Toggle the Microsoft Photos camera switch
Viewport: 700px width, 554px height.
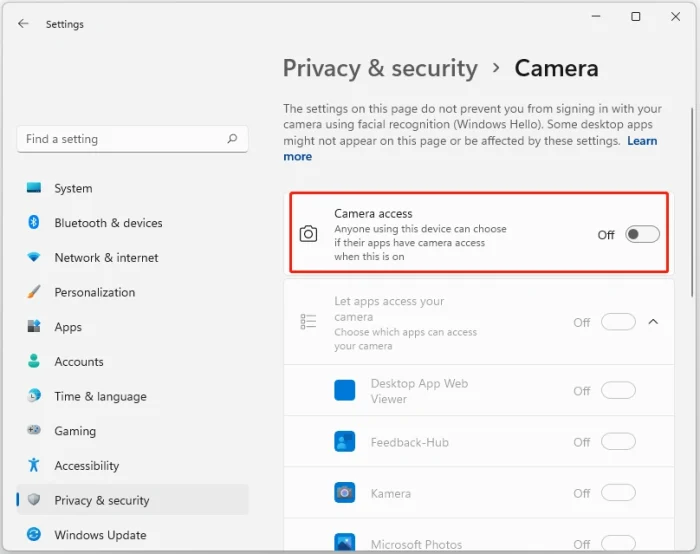coord(618,543)
